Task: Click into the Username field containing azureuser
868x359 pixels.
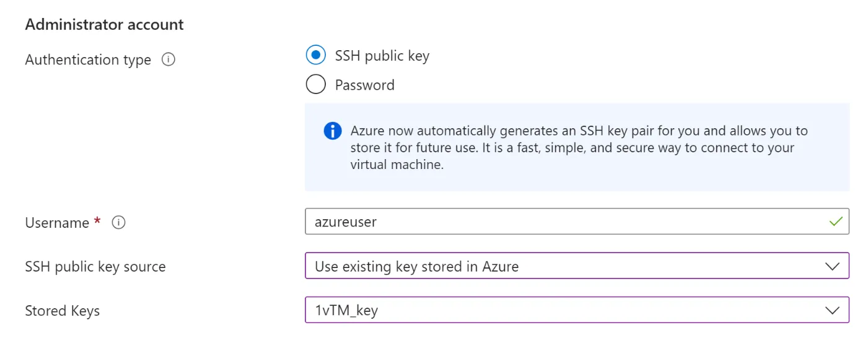Action: 577,222
